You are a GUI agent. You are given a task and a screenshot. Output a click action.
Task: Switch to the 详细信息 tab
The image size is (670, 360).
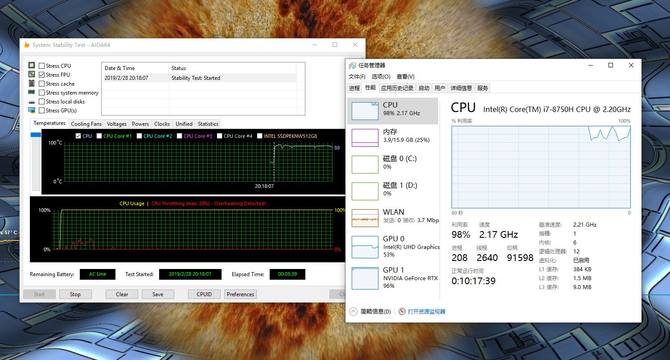[x=461, y=88]
